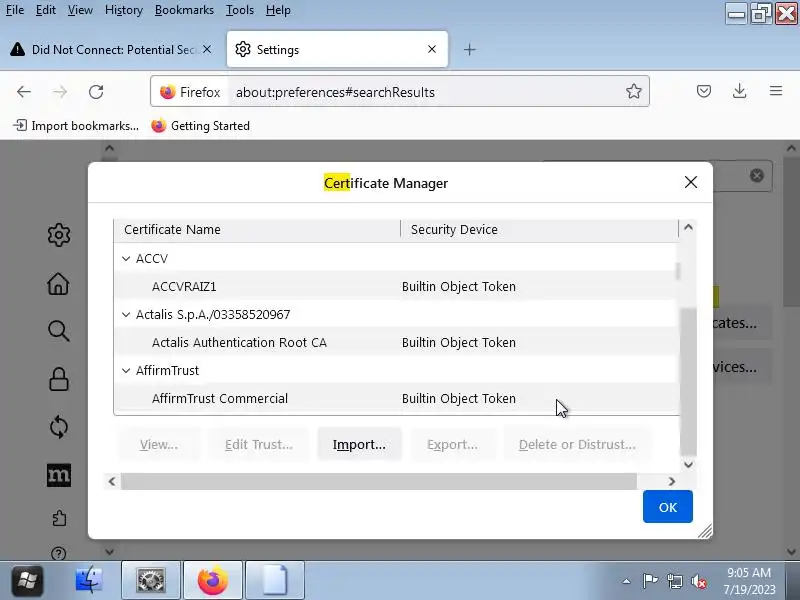
Task: Open Privacy & Security lock in sidebar
Action: (x=59, y=379)
